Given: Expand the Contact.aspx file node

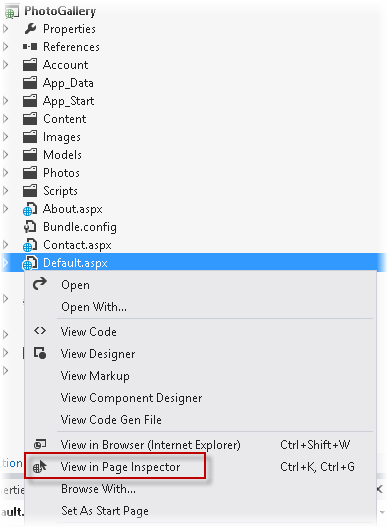Looking at the screenshot, I should tap(5, 244).
